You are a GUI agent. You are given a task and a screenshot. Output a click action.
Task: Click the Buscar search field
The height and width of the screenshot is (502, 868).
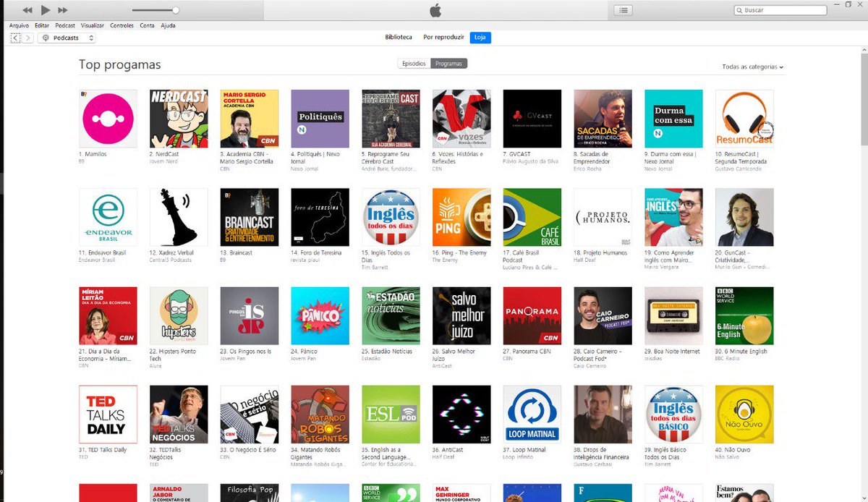780,10
